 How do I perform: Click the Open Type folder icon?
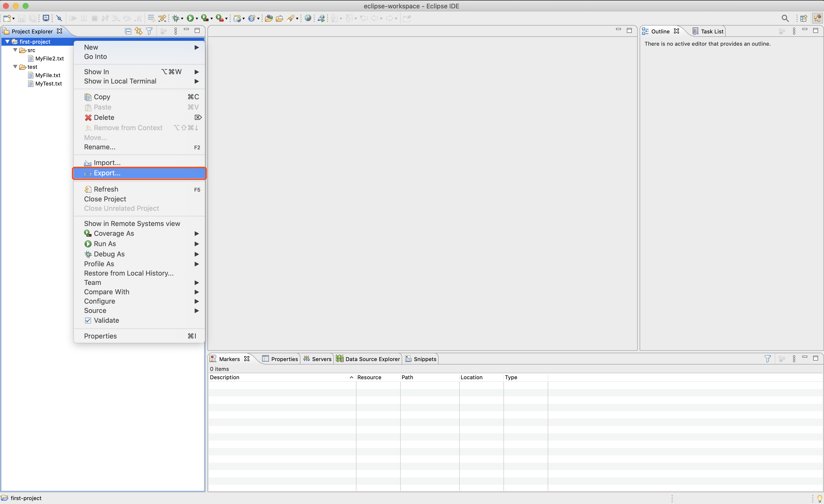point(268,18)
